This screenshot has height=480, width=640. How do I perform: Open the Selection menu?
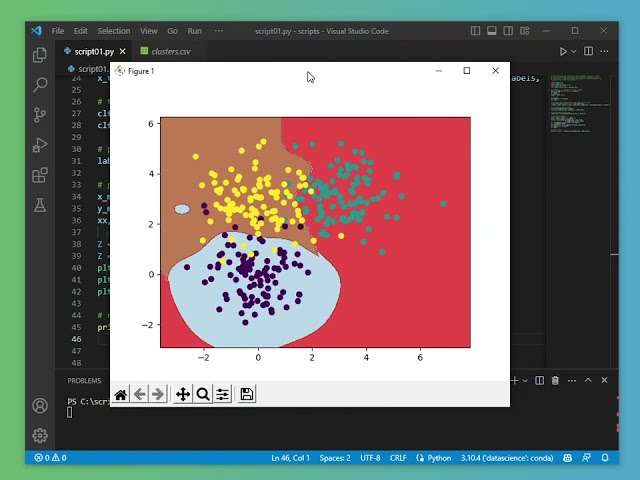click(x=113, y=31)
